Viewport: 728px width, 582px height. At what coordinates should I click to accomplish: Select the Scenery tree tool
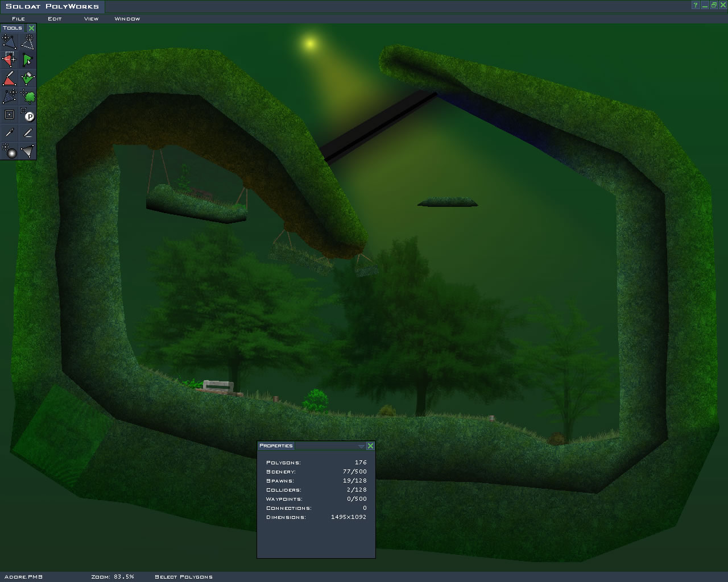(27, 96)
